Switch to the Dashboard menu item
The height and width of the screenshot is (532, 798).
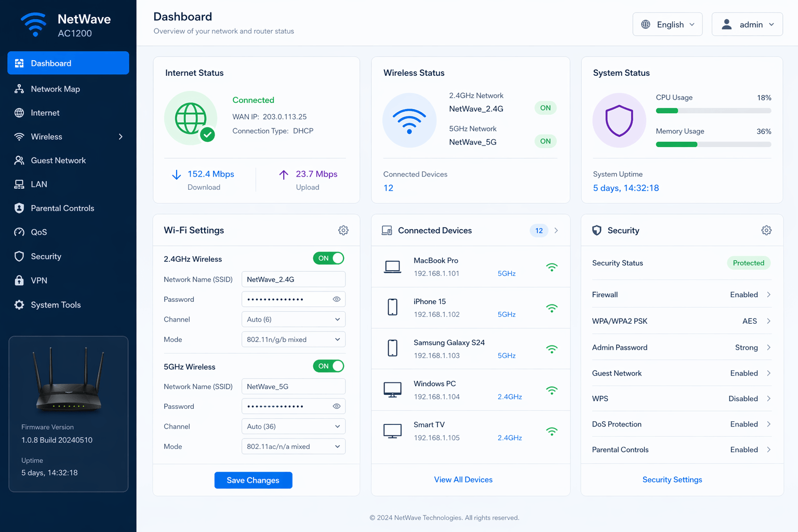(50, 63)
